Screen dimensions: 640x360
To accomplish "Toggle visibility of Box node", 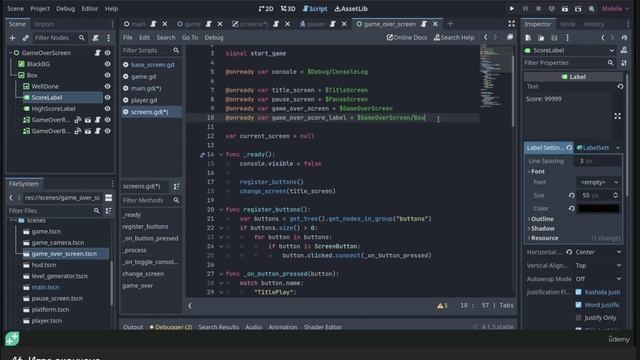I will tap(107, 75).
